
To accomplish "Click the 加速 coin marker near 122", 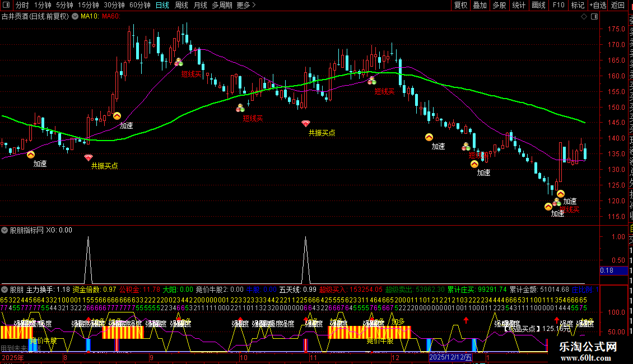I will pos(561,194).
